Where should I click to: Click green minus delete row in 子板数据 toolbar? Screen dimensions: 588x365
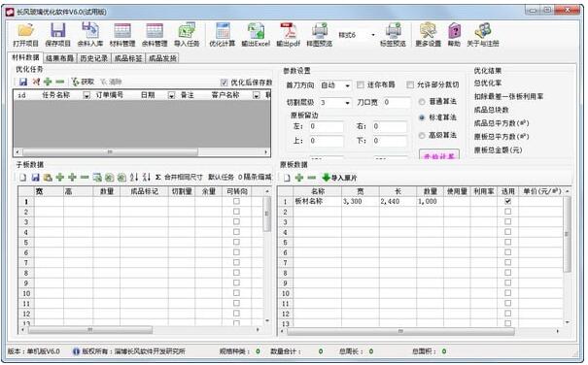pos(85,178)
